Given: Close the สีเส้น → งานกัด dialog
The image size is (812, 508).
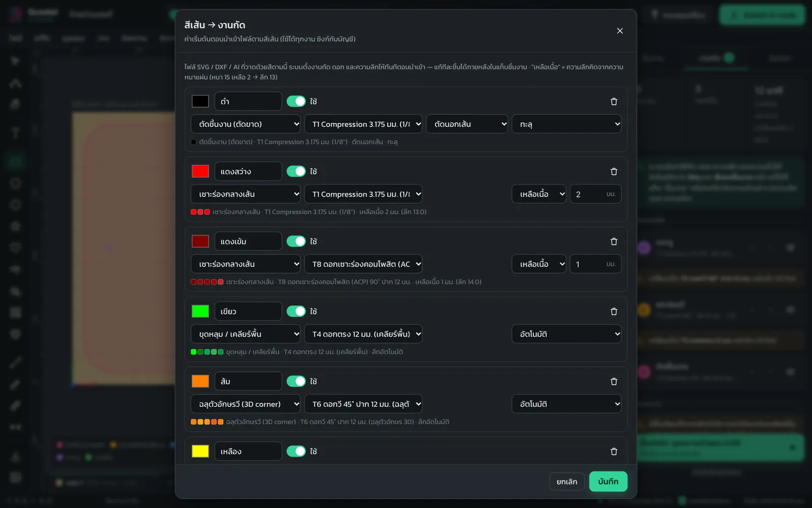Looking at the screenshot, I should click(x=620, y=31).
